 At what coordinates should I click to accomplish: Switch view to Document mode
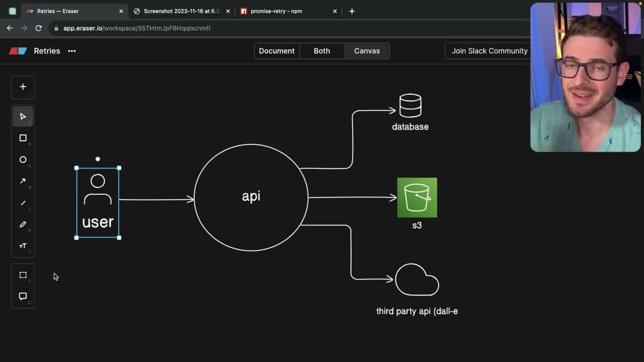tap(277, 51)
